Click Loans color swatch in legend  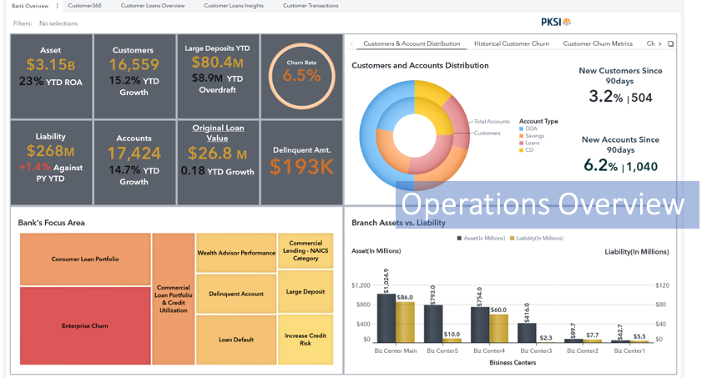[x=521, y=143]
